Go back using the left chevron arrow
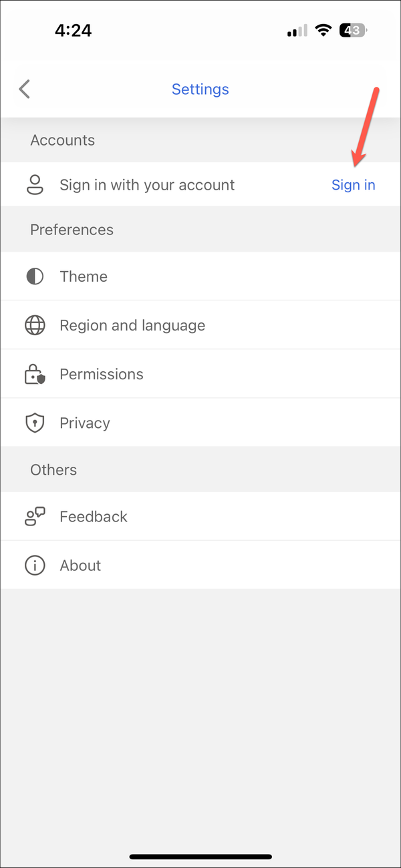This screenshot has height=868, width=401. 24,89
